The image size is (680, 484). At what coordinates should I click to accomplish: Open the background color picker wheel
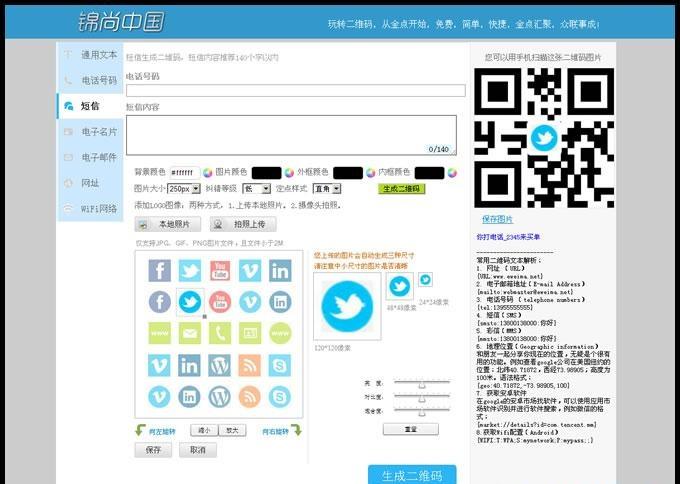[x=208, y=173]
